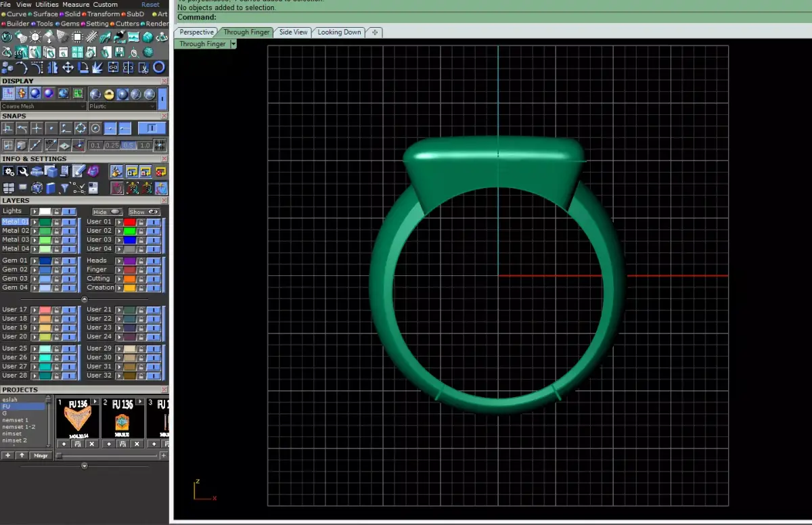Click the single point snap icon
The image size is (812, 525).
click(51, 129)
